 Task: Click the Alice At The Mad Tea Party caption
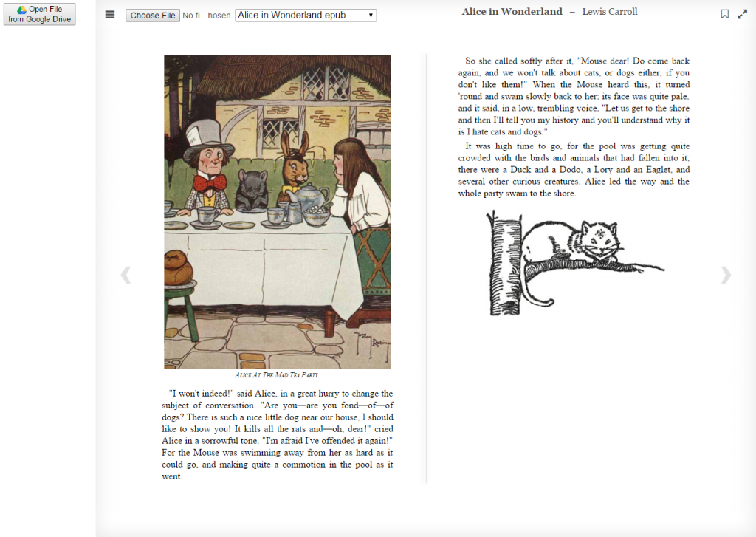(277, 375)
